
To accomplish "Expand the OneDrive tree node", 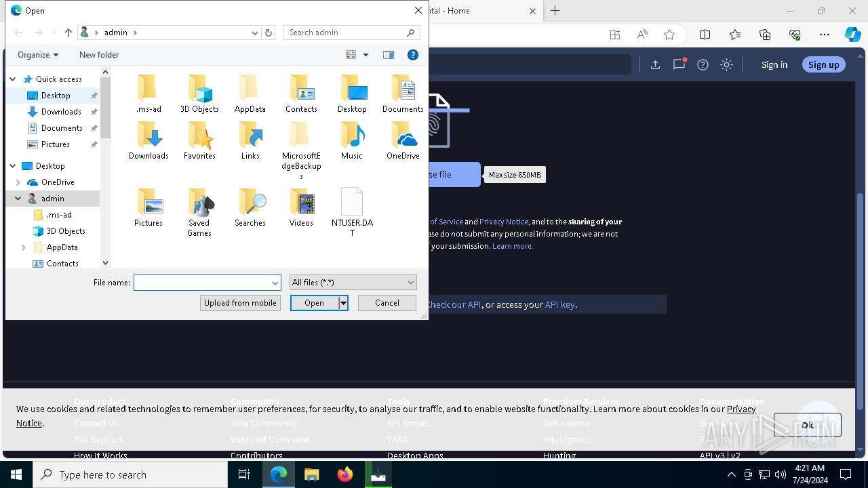I will [18, 182].
